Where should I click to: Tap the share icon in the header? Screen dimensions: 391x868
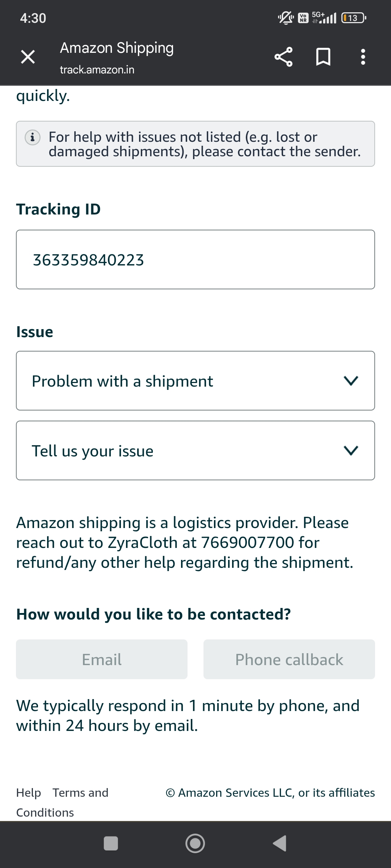[283, 57]
